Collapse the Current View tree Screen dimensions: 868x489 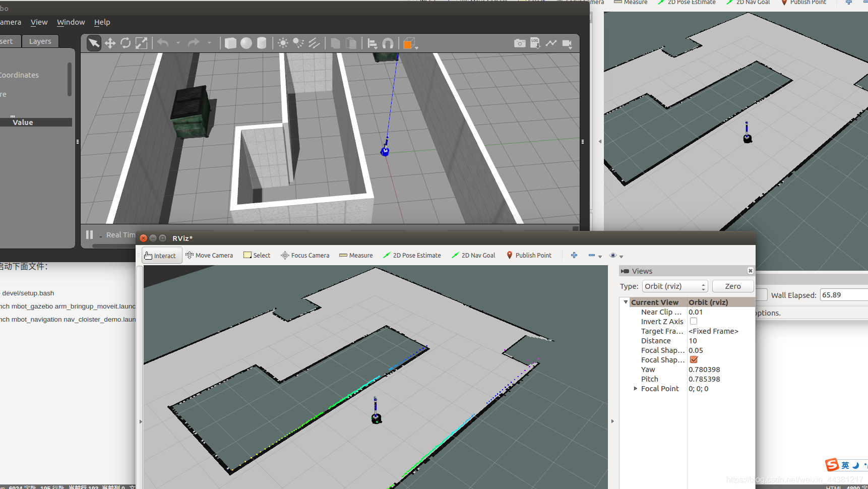(626, 302)
